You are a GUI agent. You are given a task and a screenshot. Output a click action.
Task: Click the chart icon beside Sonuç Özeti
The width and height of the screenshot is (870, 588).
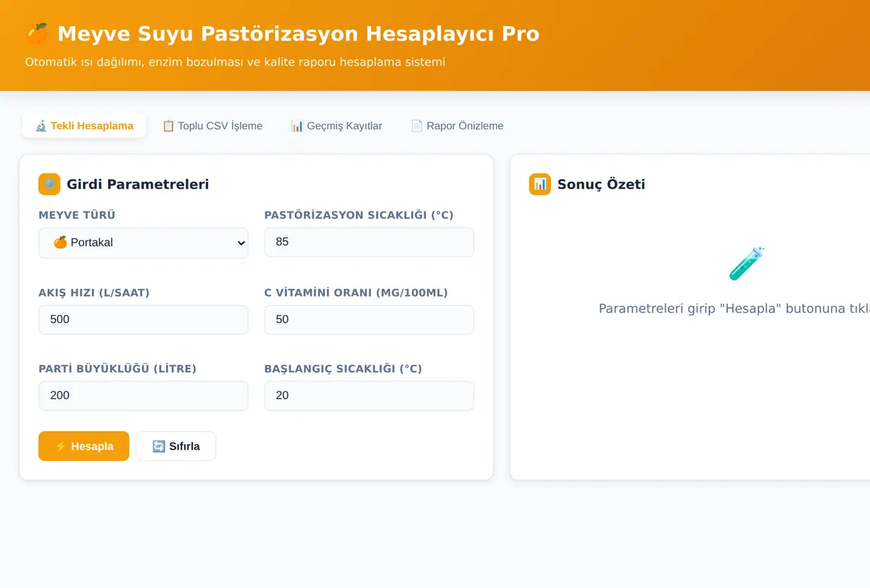540,184
